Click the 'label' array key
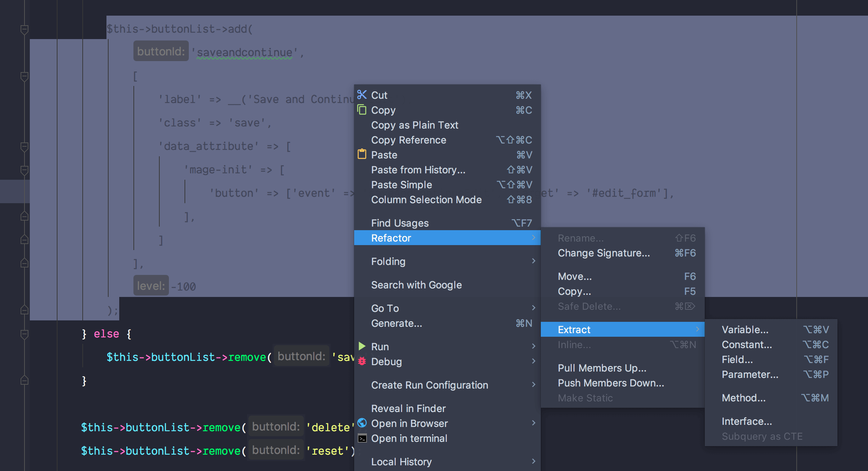The image size is (868, 471). pos(180,99)
